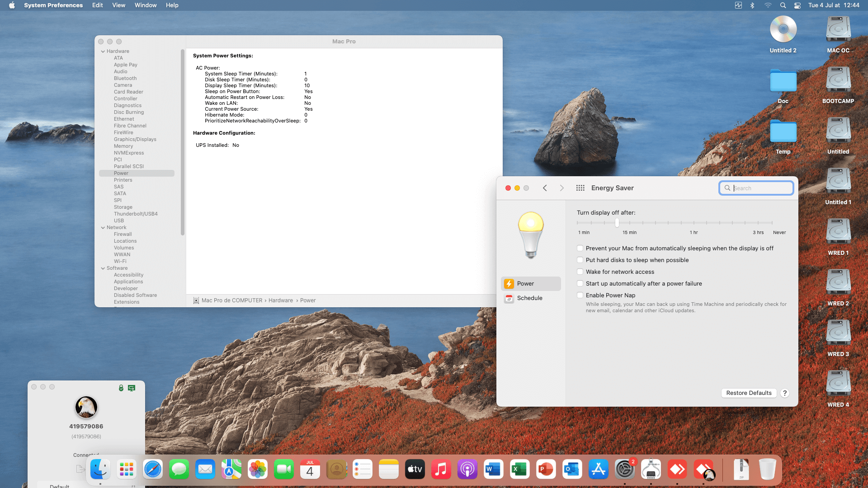Viewport: 868px width, 488px height.
Task: Open the Window menu
Action: coord(146,5)
